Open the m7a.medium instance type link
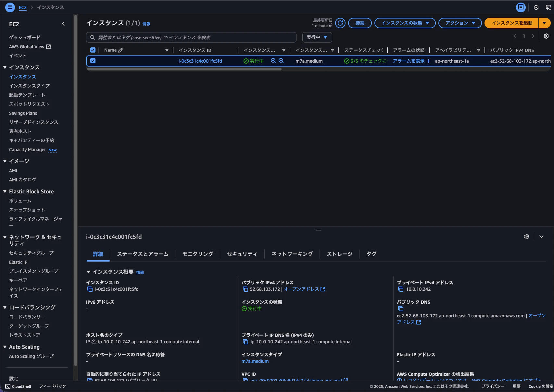 (x=255, y=361)
